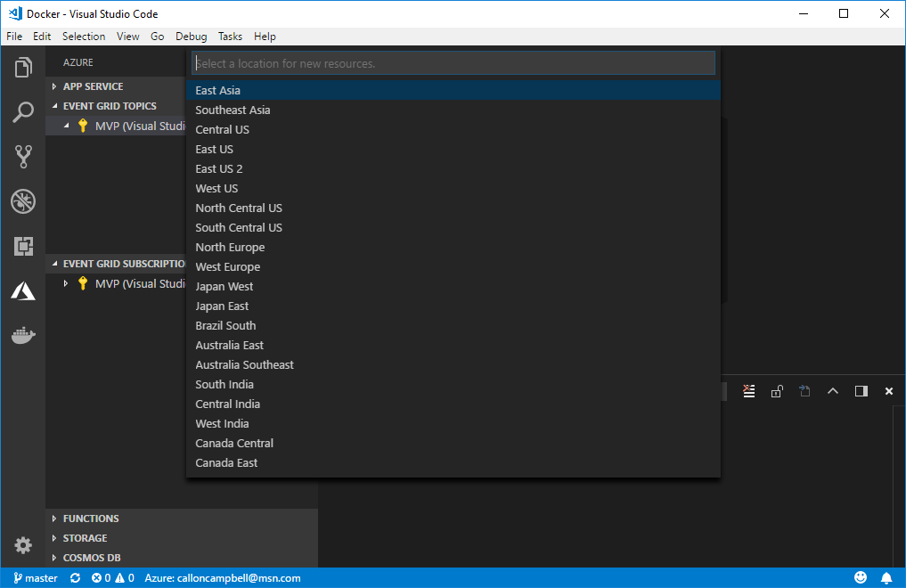Viewport: 906px width, 588px height.
Task: Click the master branch in status bar
Action: (36, 578)
